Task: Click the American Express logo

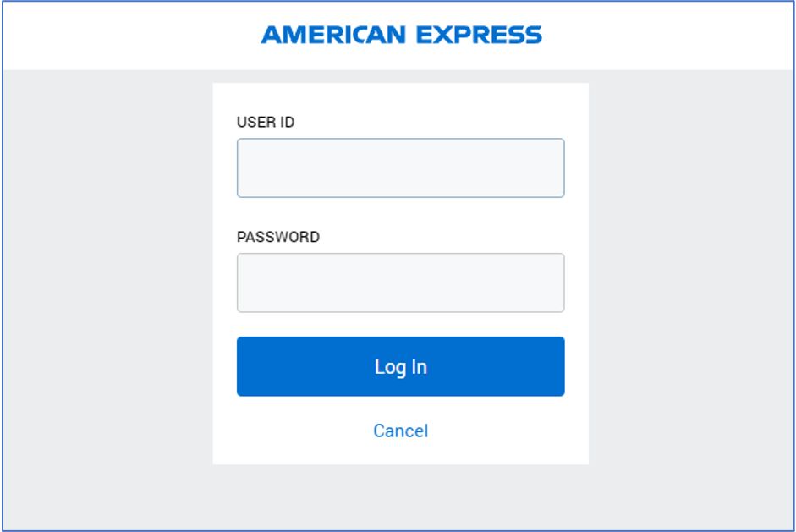Action: pos(401,35)
